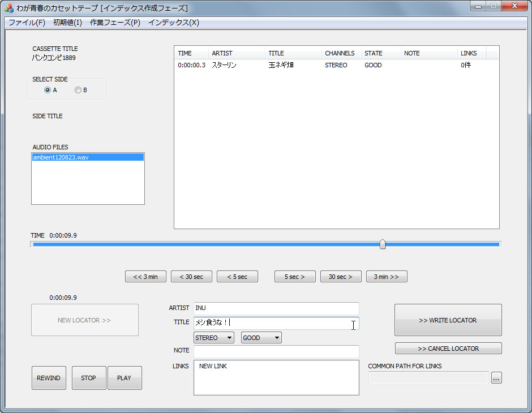Image resolution: width=532 pixels, height=413 pixels.
Task: Click the browse (...) button for links path
Action: tap(496, 377)
